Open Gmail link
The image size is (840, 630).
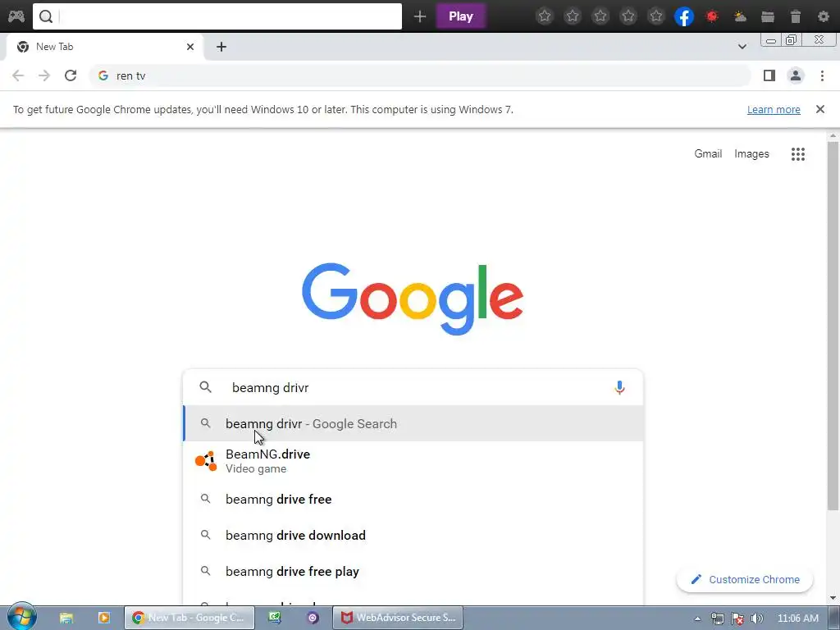click(708, 153)
